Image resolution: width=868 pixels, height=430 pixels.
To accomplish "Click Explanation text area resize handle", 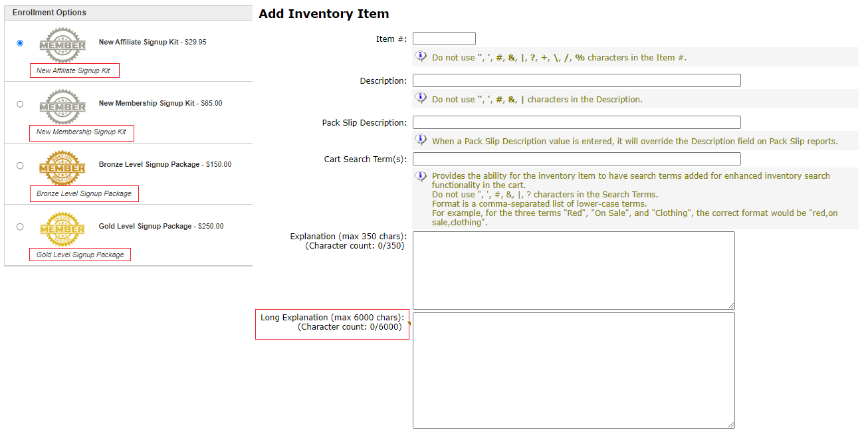I will pos(731,306).
